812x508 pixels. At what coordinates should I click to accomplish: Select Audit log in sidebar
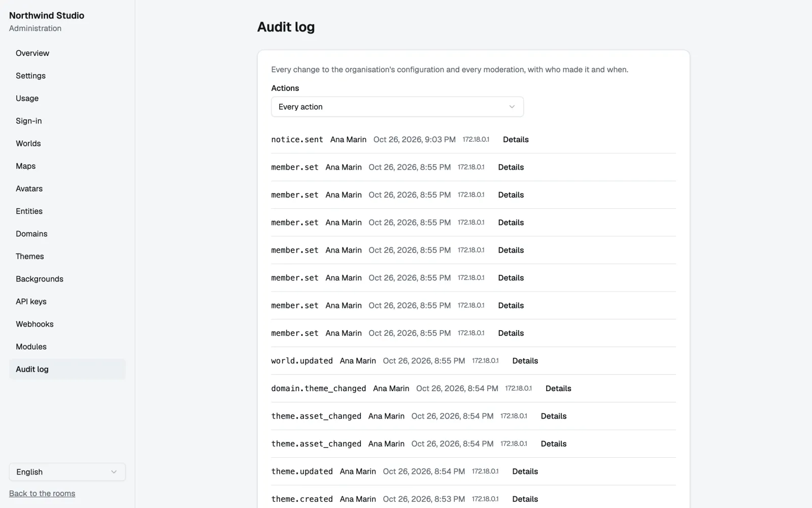click(67, 370)
